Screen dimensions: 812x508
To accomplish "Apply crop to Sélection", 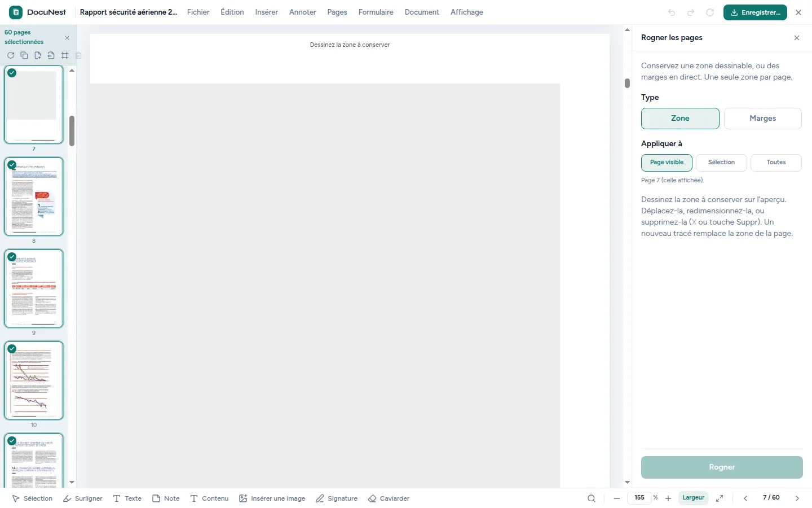I will tap(721, 163).
